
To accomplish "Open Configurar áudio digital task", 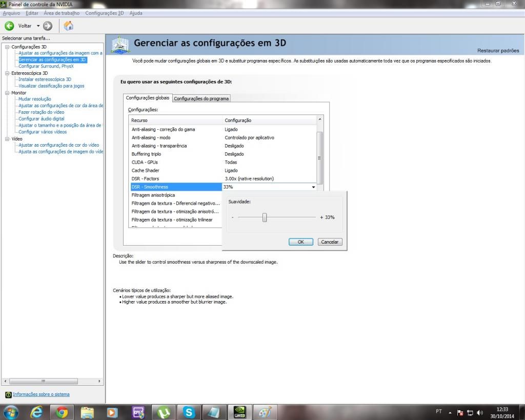I will click(x=41, y=118).
